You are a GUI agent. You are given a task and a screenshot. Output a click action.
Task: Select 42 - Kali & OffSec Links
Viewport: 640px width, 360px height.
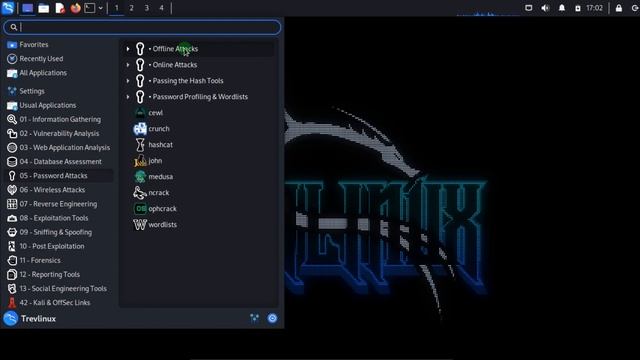pyautogui.click(x=59, y=302)
